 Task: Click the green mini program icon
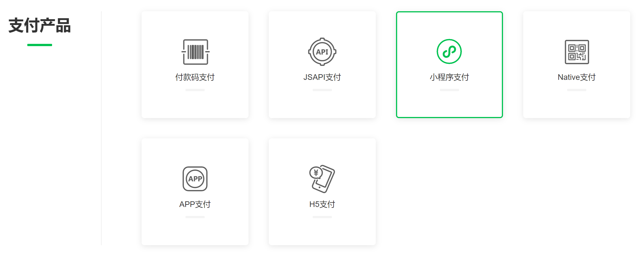pos(449,51)
